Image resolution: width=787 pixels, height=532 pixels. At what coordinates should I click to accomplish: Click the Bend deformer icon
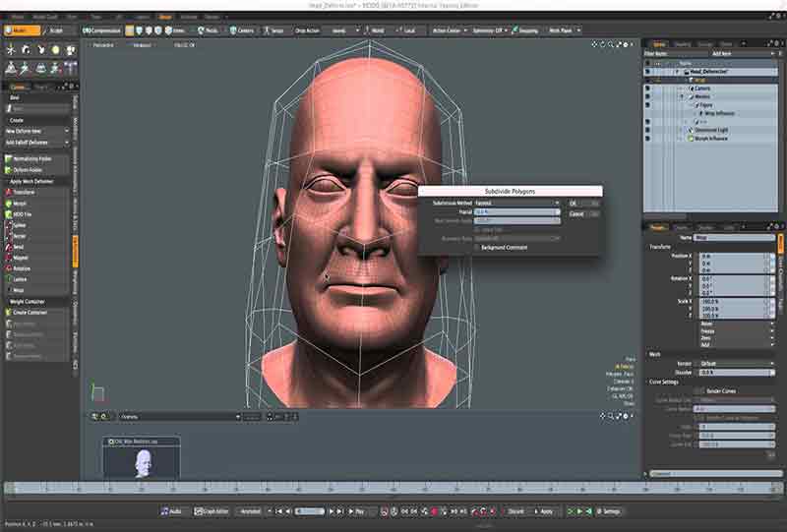coord(8,247)
